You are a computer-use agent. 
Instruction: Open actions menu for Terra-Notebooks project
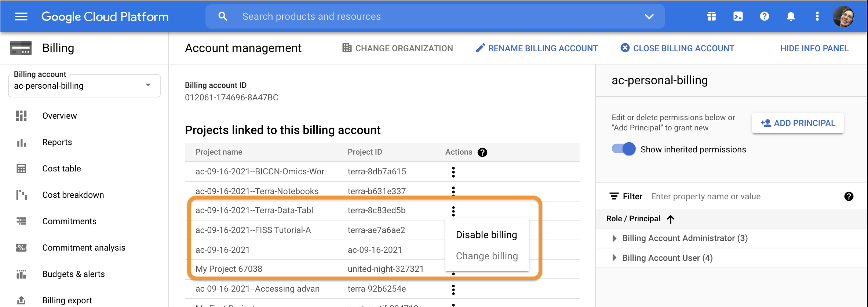point(453,191)
